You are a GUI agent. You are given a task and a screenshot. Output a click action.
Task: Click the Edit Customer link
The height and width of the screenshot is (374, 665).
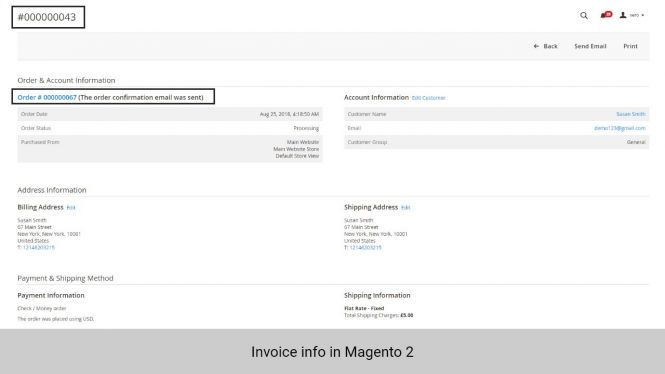pos(428,98)
